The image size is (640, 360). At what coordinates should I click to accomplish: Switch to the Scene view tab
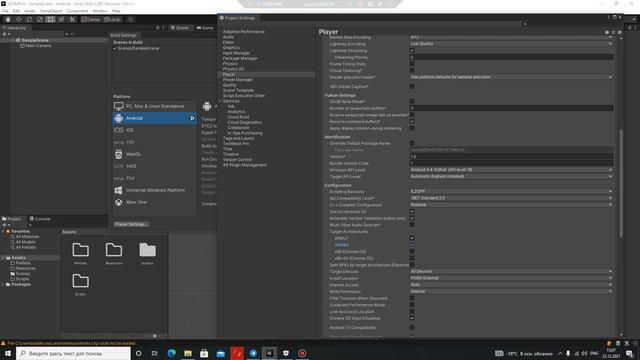[x=180, y=28]
